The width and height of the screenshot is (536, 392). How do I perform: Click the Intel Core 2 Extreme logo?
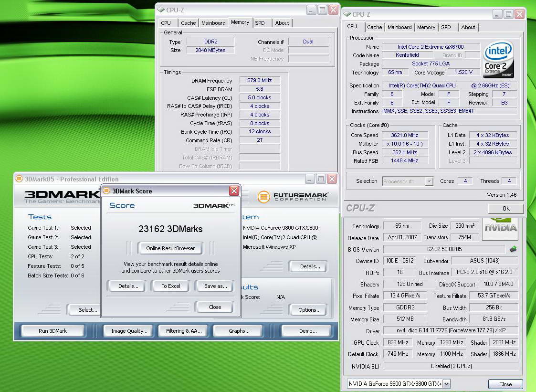498,60
